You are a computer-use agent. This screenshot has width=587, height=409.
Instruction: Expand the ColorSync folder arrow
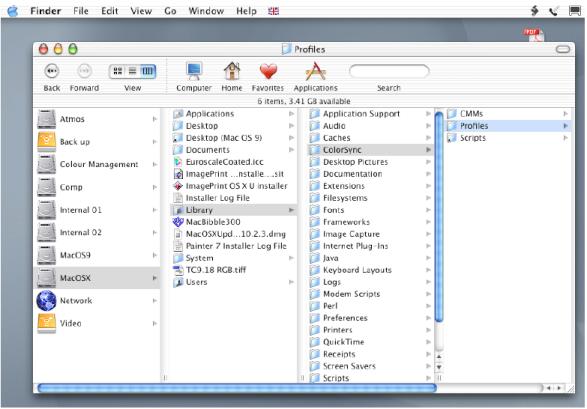(x=428, y=150)
